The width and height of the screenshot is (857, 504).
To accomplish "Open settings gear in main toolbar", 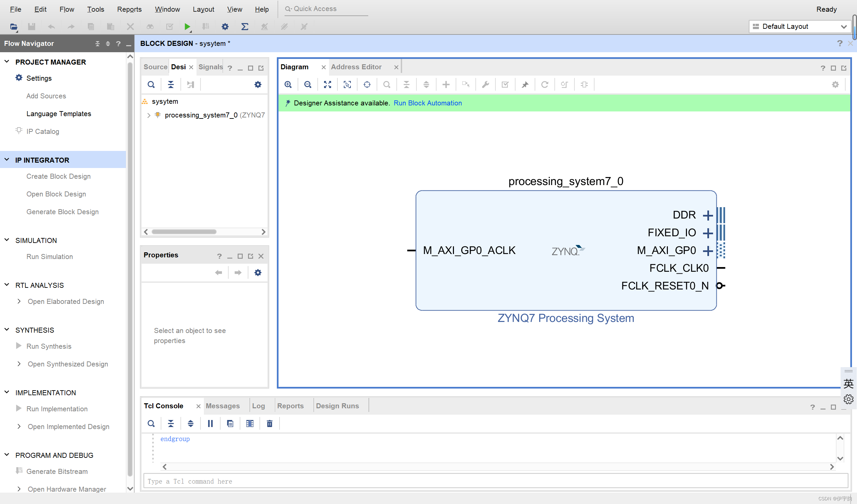I will pyautogui.click(x=225, y=26).
